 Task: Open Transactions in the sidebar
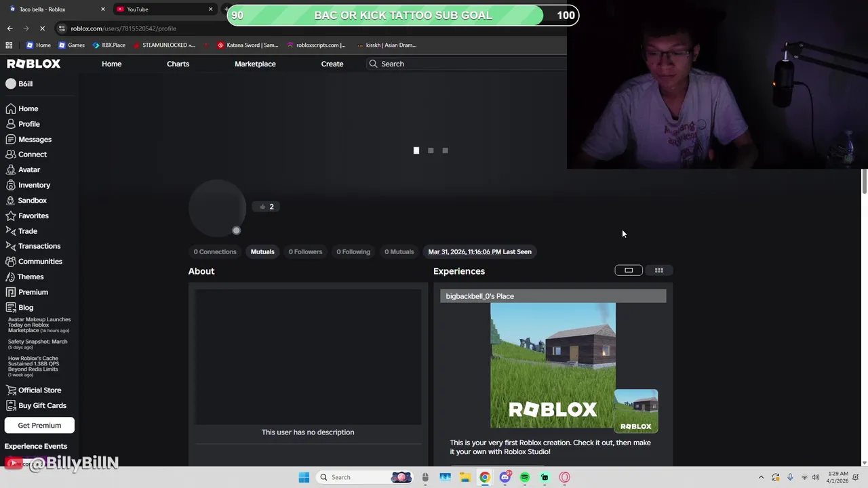(x=33, y=246)
